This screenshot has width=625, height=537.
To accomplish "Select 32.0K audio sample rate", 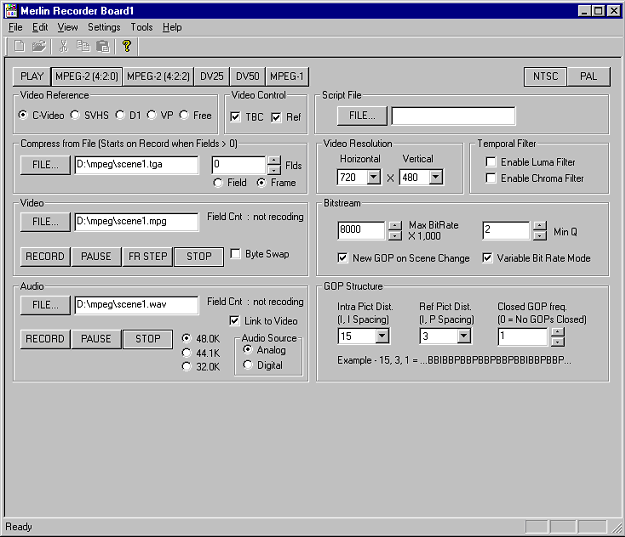I will pos(201,367).
